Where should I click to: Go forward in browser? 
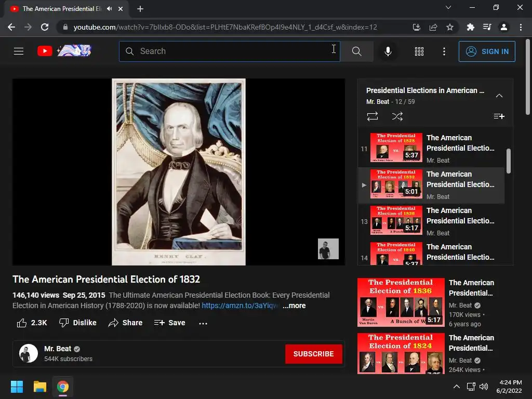tap(28, 27)
